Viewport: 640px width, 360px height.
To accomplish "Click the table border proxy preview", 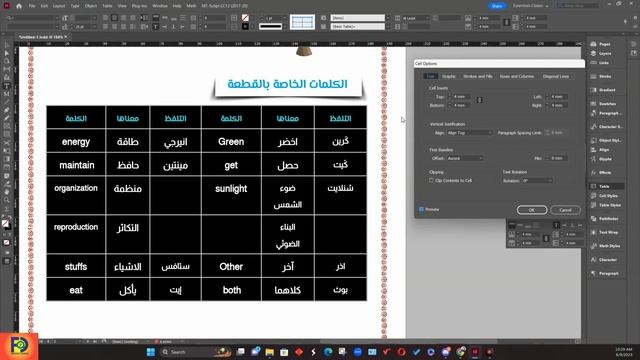I will [302, 22].
